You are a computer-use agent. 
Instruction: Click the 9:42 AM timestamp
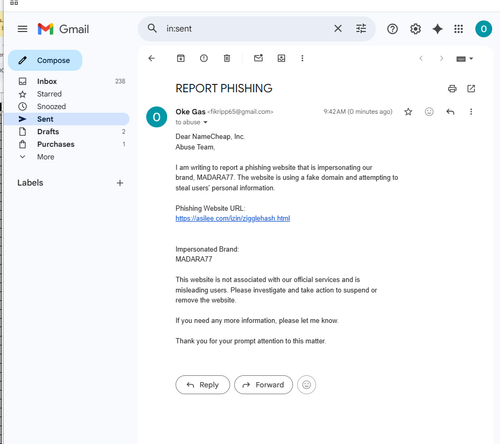point(358,112)
